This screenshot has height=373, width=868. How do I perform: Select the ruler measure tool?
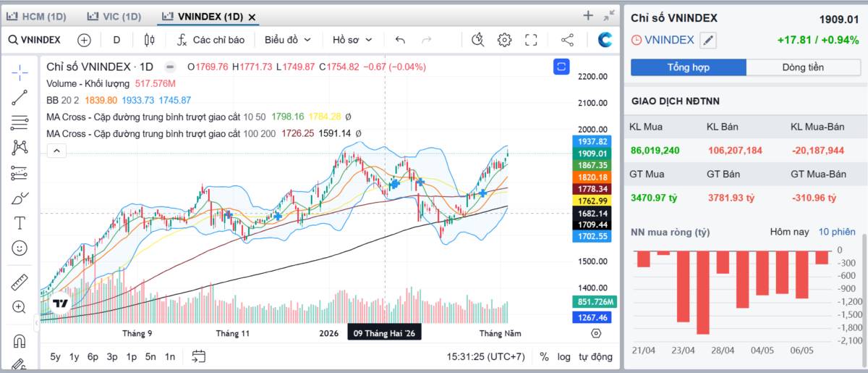click(20, 282)
